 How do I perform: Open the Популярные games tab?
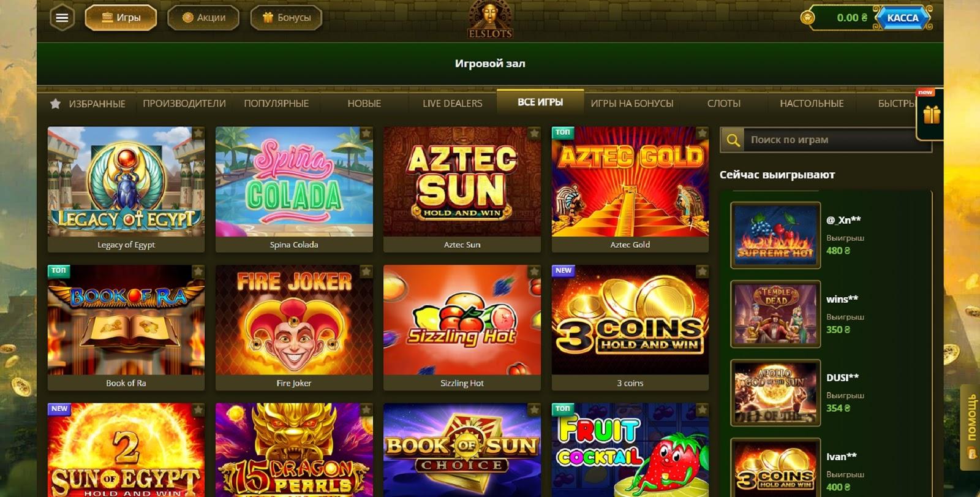276,104
